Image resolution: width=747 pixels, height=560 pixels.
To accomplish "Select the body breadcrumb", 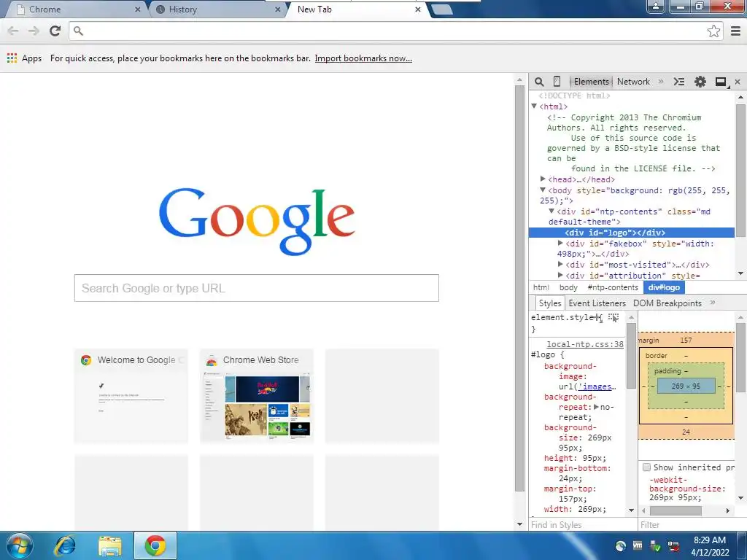I will pos(568,287).
